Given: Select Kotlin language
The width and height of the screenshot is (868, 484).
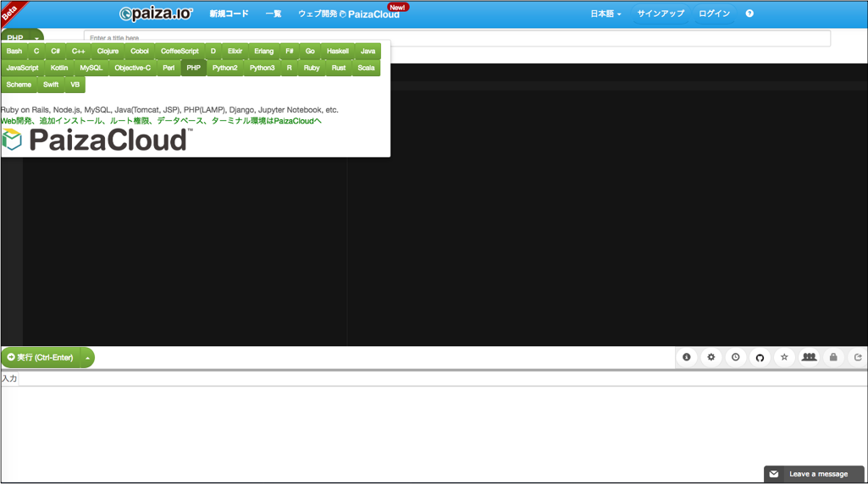Looking at the screenshot, I should (59, 68).
